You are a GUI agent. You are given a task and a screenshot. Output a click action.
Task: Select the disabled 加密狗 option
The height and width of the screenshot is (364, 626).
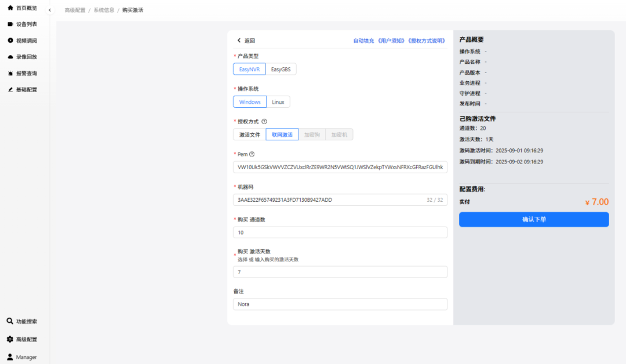pos(312,134)
